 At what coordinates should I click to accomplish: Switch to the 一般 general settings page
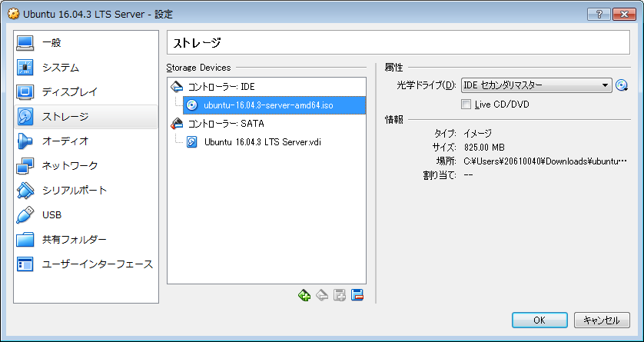(x=51, y=43)
